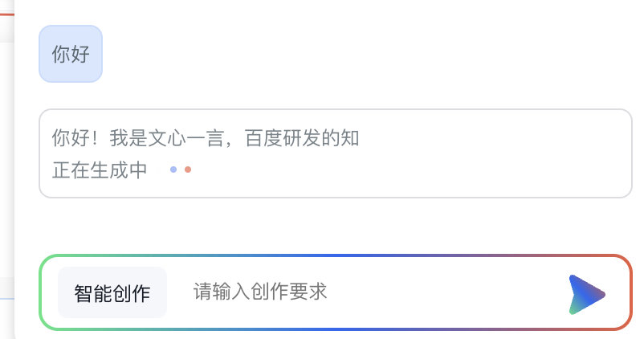The height and width of the screenshot is (339, 644).
Task: Select the 你好 user message bubble
Action: click(x=71, y=54)
